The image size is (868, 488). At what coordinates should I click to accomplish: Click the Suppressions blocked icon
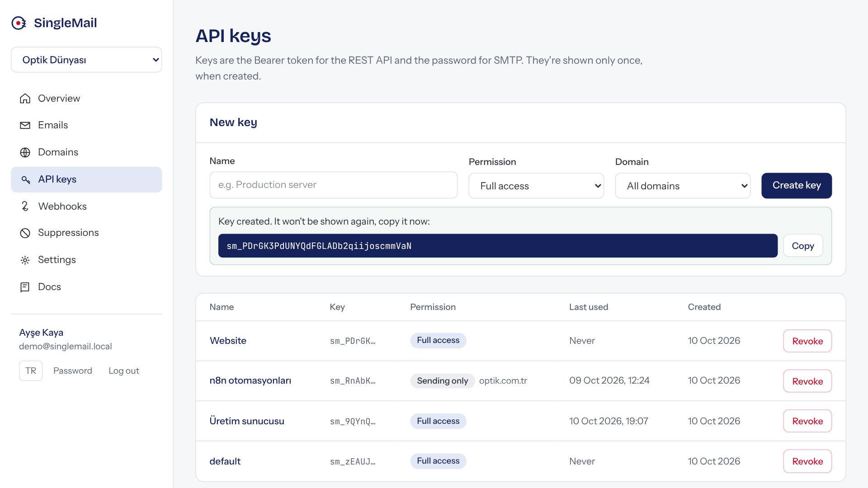pos(25,233)
